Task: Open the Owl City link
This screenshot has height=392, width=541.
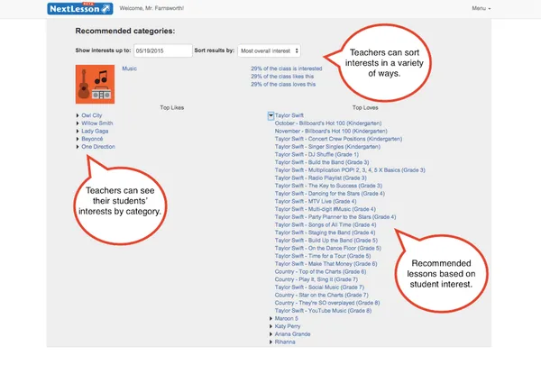Action: (x=92, y=115)
